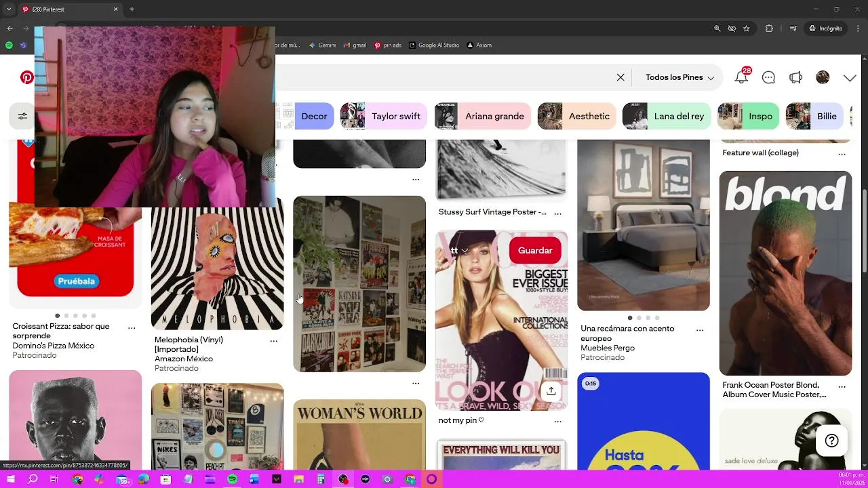Viewport: 868px width, 488px height.
Task: Open the Frank Ocean blond poster pin
Action: [x=785, y=273]
